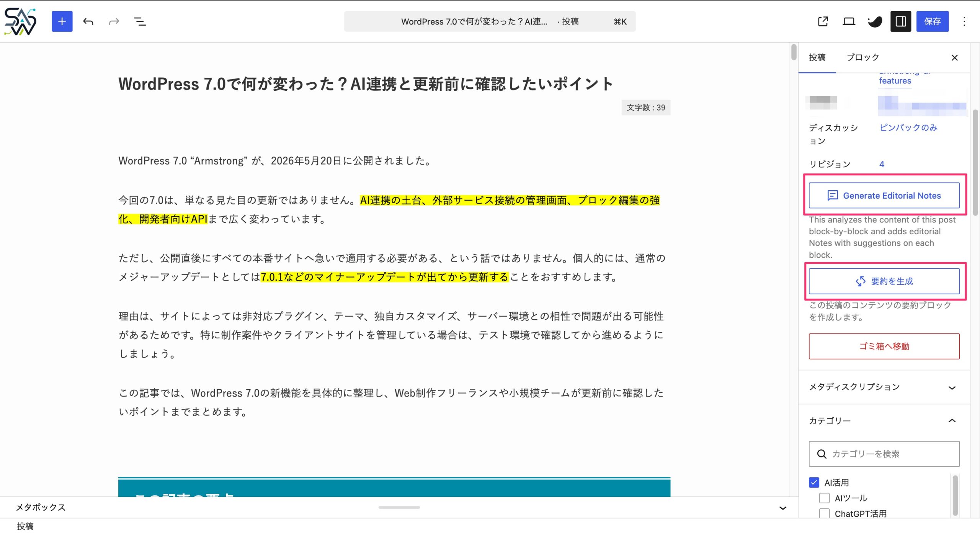The height and width of the screenshot is (534, 980).
Task: Click the features slug link in sidebar
Action: click(895, 81)
